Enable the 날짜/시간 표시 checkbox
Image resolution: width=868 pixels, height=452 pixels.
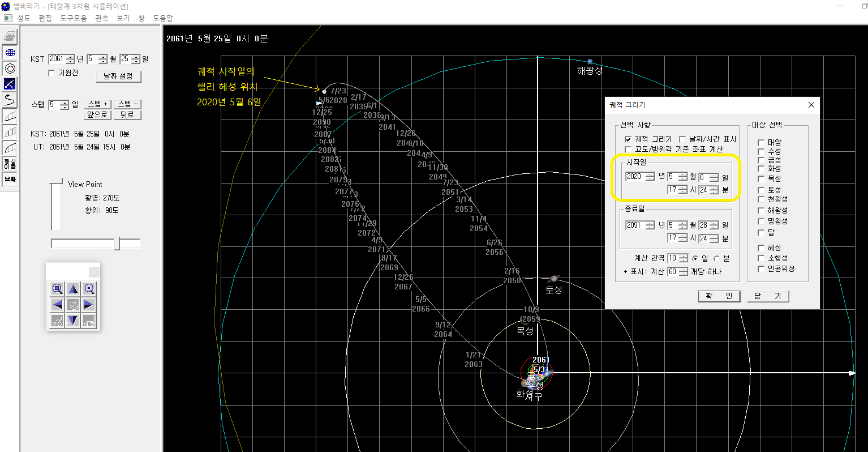[x=682, y=139]
